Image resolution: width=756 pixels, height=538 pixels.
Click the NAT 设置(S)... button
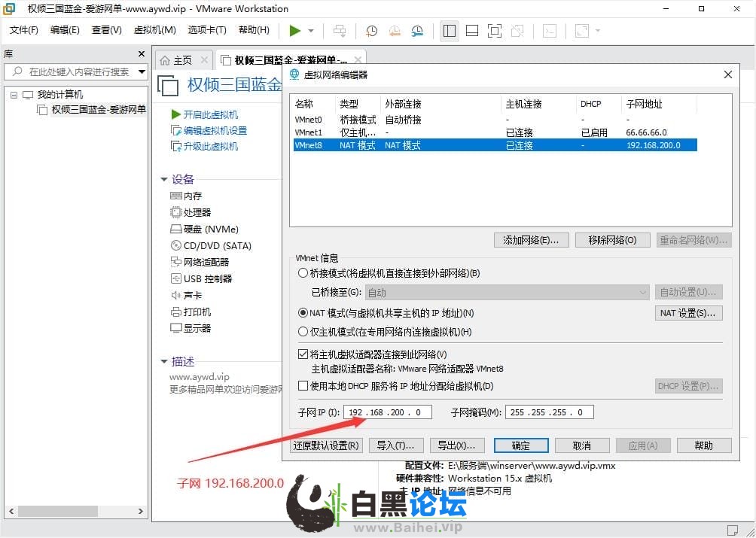[688, 313]
